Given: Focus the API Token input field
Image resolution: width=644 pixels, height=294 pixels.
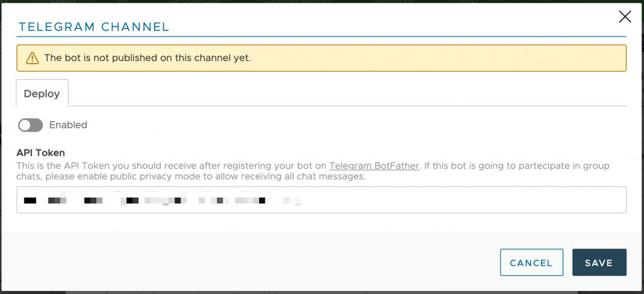Looking at the screenshot, I should pos(321,200).
